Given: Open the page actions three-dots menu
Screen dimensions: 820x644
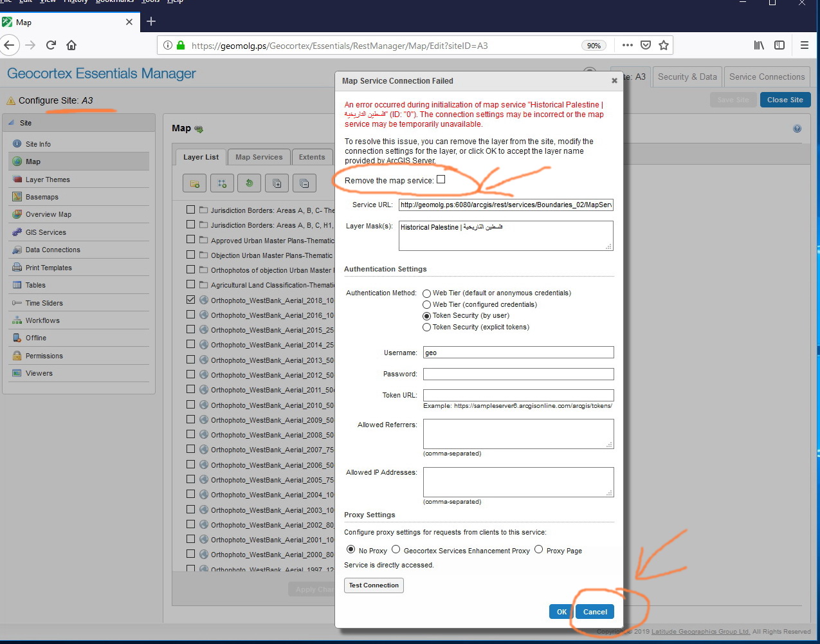Looking at the screenshot, I should (628, 45).
